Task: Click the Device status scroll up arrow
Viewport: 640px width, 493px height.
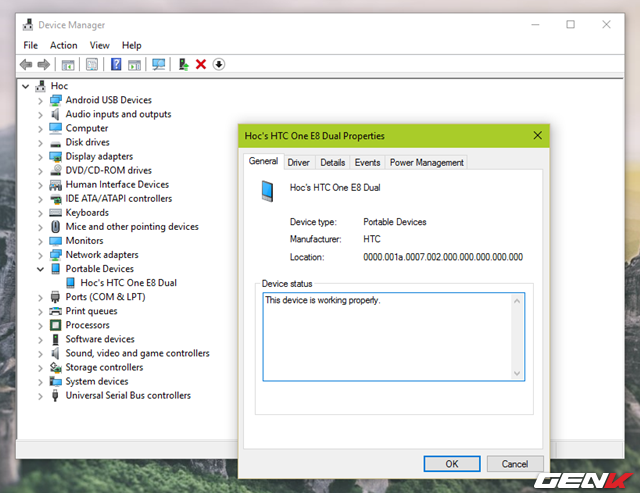Action: coord(517,301)
